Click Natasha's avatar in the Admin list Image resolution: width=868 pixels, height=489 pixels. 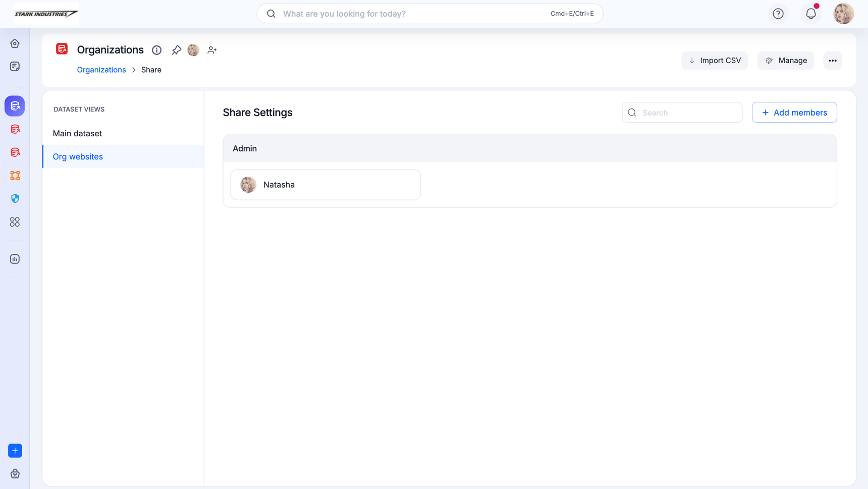point(248,185)
